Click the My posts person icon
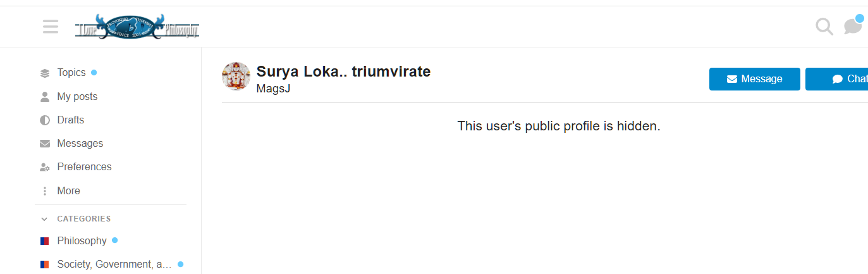This screenshot has height=274, width=868. pos(44,97)
